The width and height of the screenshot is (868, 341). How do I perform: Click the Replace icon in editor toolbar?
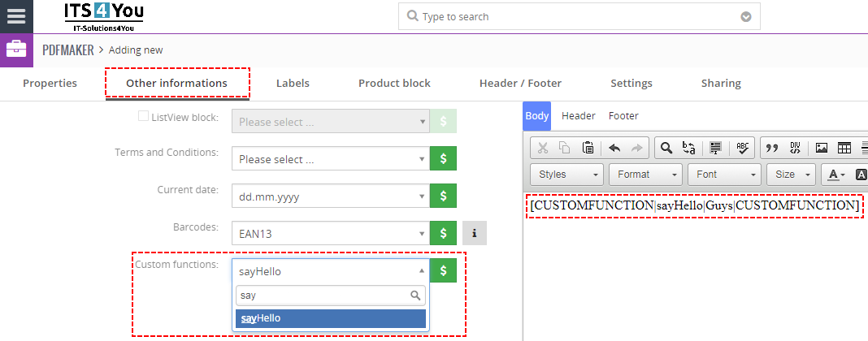(690, 148)
